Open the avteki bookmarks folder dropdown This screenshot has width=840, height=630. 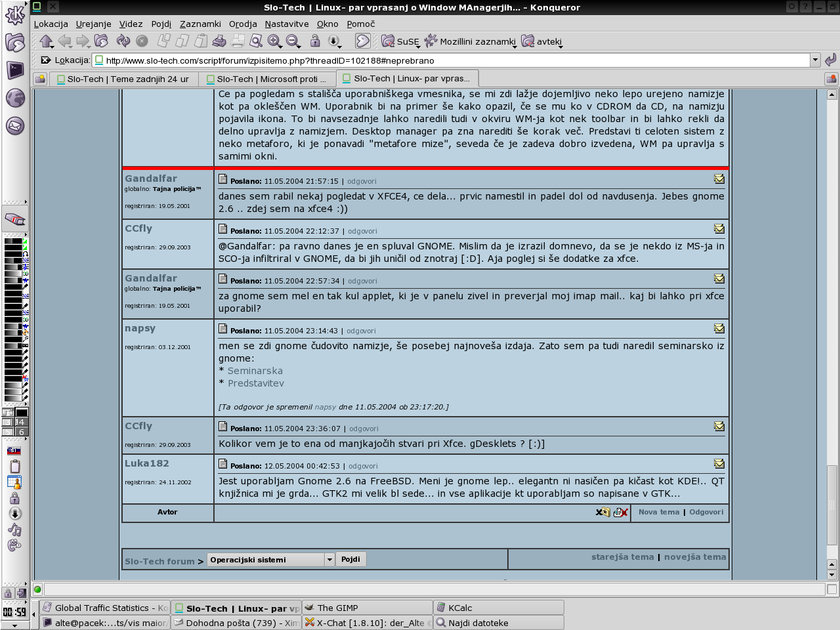pos(542,41)
